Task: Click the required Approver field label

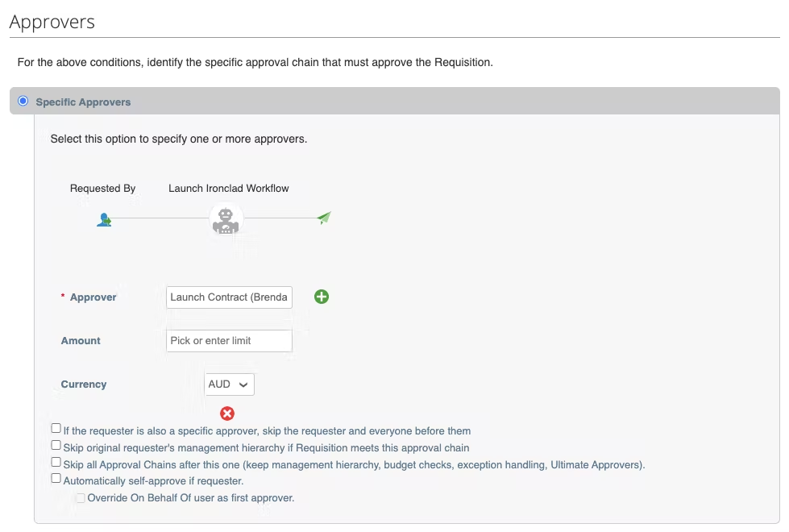Action: [93, 297]
